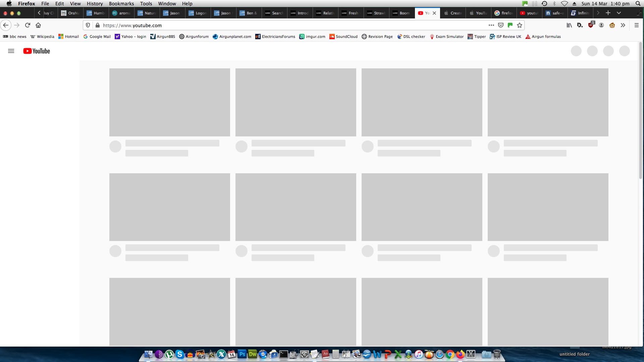Open the Firefox Library
Image resolution: width=644 pixels, height=362 pixels.
(x=569, y=25)
